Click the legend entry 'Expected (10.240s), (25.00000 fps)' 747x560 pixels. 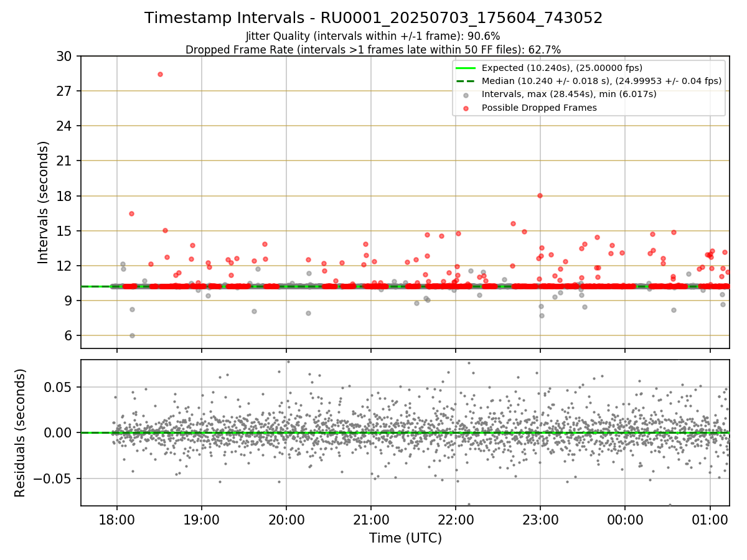coord(561,68)
